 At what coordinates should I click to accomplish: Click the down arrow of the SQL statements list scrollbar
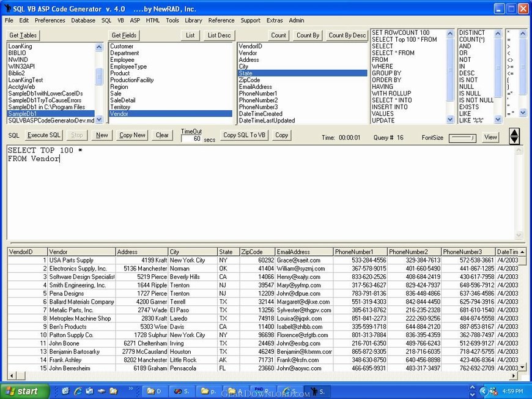coord(450,119)
